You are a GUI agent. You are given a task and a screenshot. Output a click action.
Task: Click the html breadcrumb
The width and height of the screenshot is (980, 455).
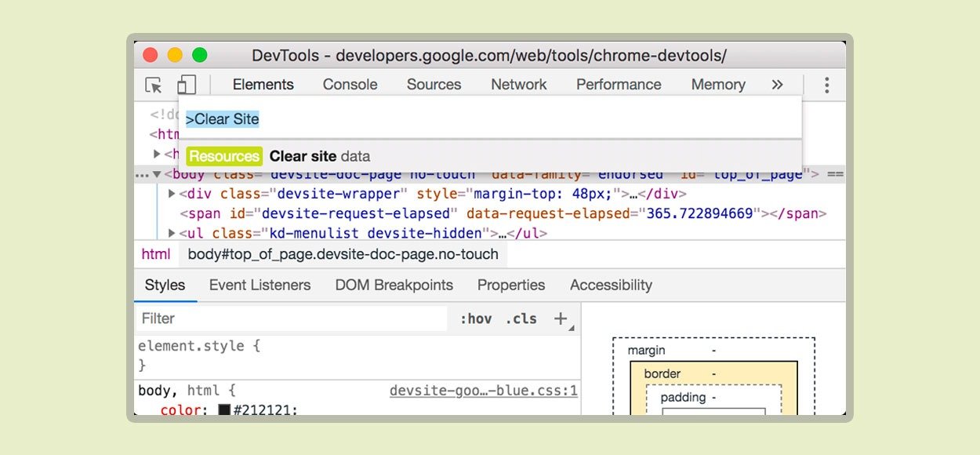pyautogui.click(x=156, y=254)
